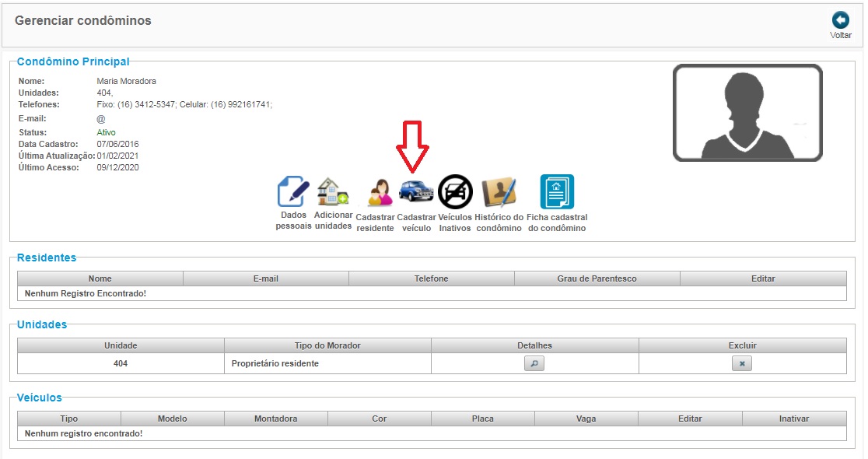
Task: Open Dados pessoais edit icon
Action: (293, 191)
